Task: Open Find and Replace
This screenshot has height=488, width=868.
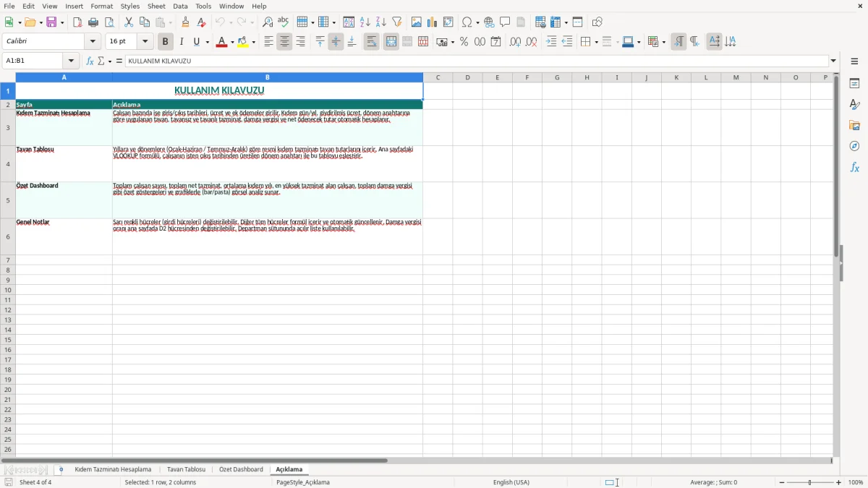Action: click(x=267, y=22)
